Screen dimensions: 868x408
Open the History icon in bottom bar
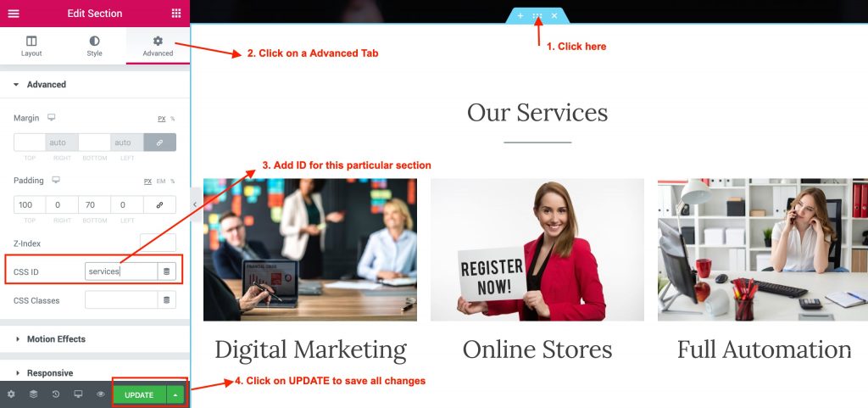[56, 394]
